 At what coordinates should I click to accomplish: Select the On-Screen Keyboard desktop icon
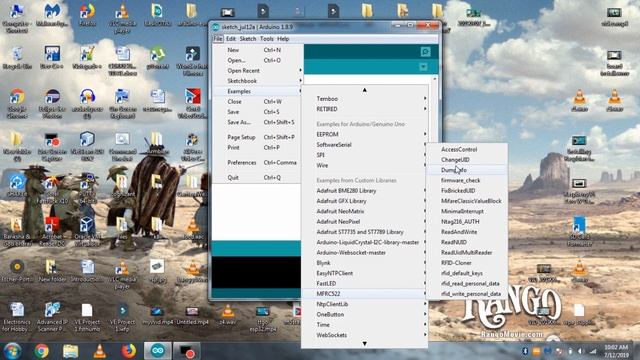tap(122, 104)
